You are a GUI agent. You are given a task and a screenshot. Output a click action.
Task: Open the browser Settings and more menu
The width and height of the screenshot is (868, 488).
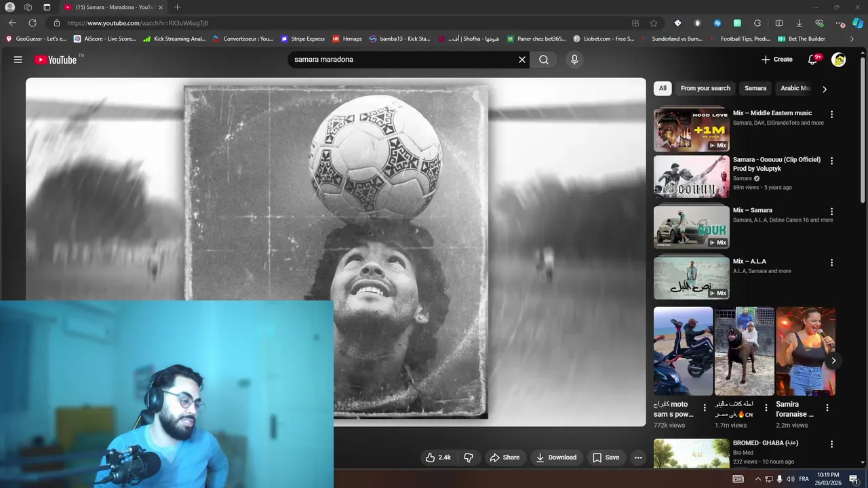pyautogui.click(x=841, y=23)
